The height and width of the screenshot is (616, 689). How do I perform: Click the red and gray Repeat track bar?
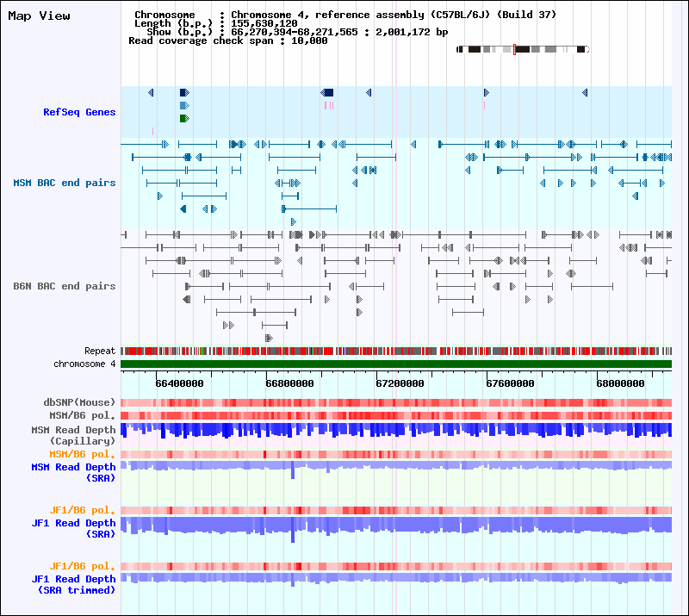pyautogui.click(x=396, y=351)
